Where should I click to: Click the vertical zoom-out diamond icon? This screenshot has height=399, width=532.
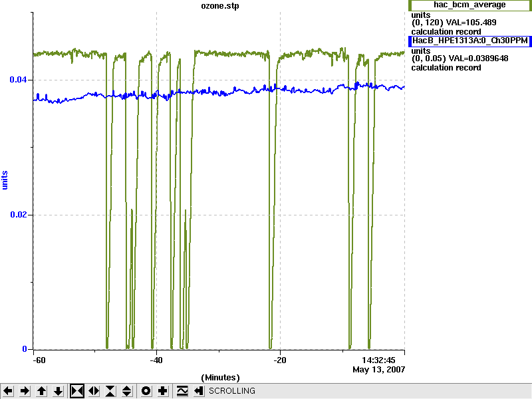126,391
